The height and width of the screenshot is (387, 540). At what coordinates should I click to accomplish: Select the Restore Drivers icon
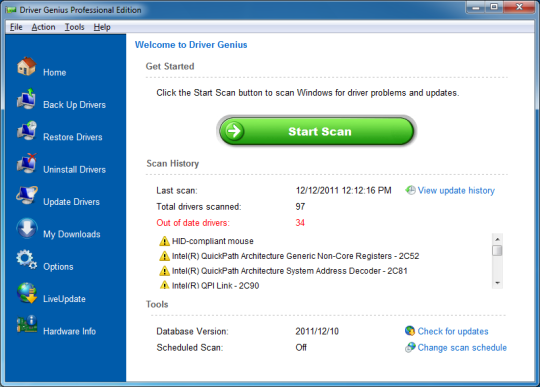27,131
